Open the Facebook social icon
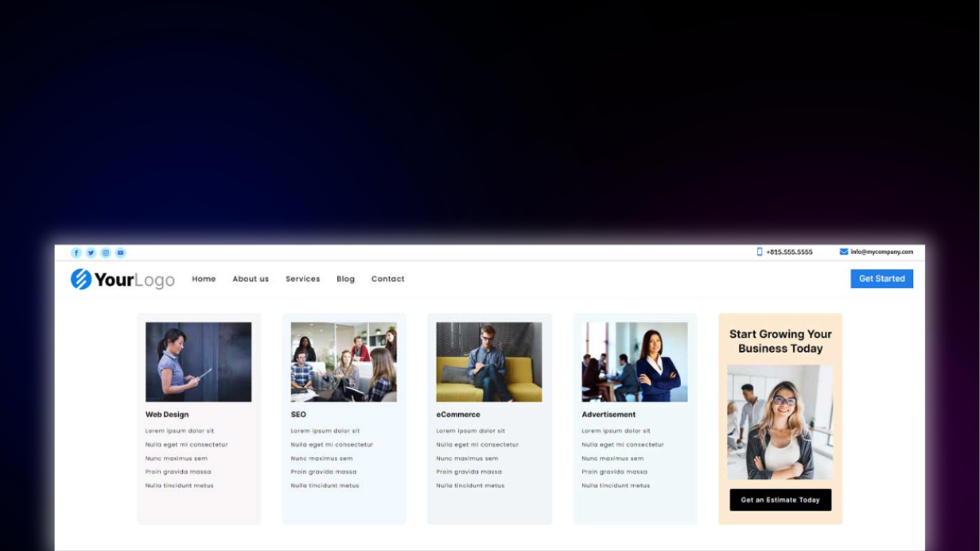The image size is (980, 551). coord(77,253)
